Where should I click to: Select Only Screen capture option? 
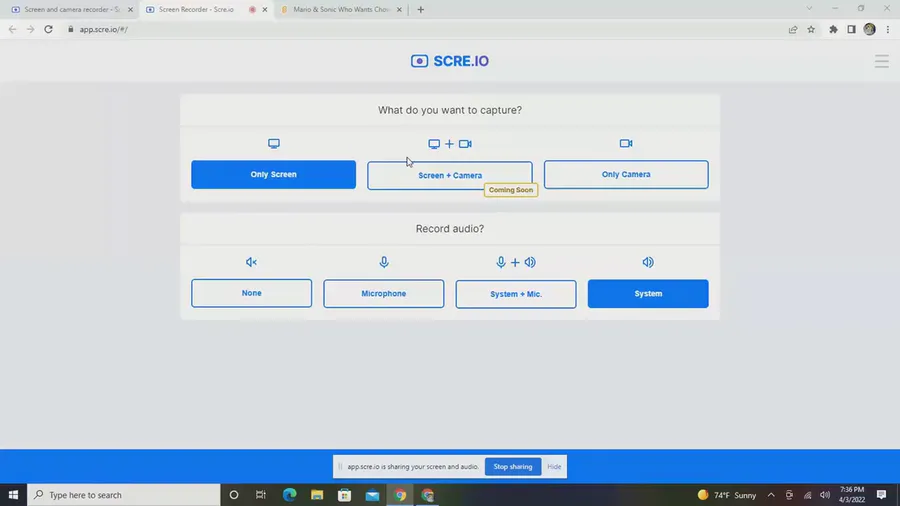[273, 174]
